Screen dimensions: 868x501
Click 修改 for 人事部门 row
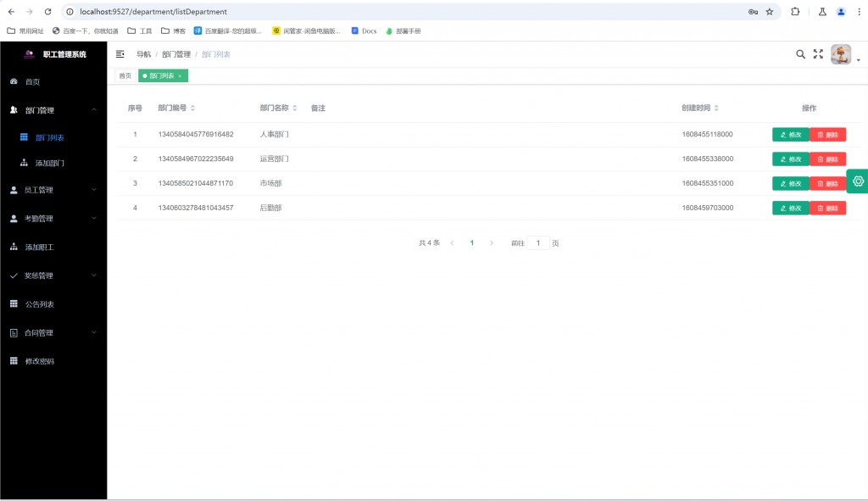[x=790, y=135]
